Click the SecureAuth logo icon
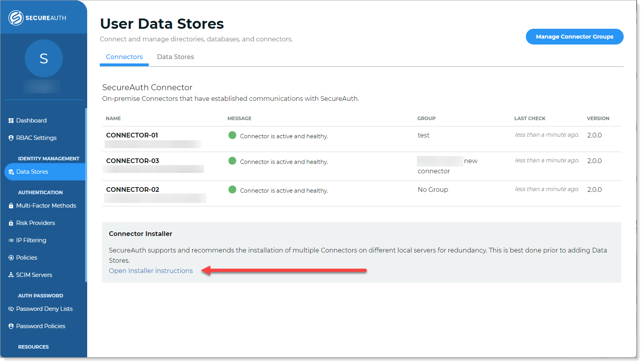 (16, 18)
